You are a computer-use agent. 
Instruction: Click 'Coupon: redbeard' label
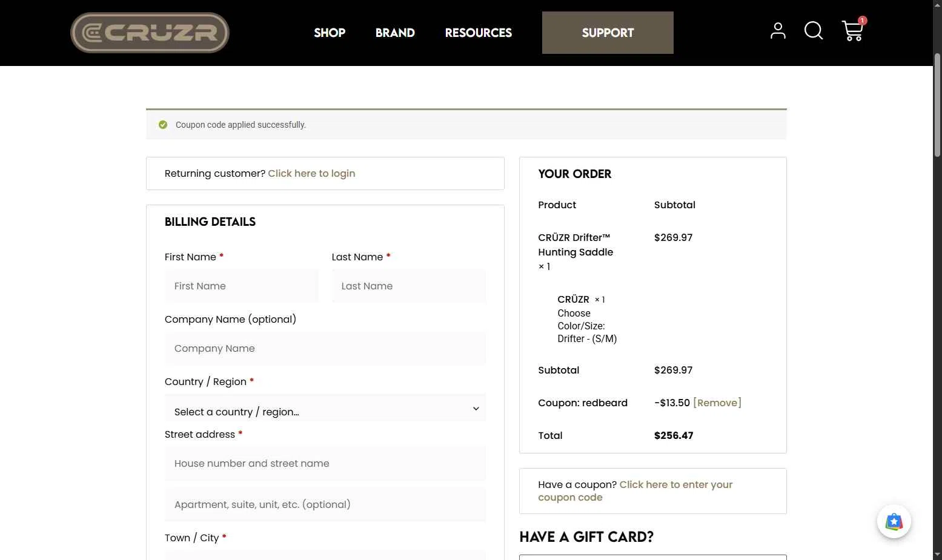click(583, 403)
